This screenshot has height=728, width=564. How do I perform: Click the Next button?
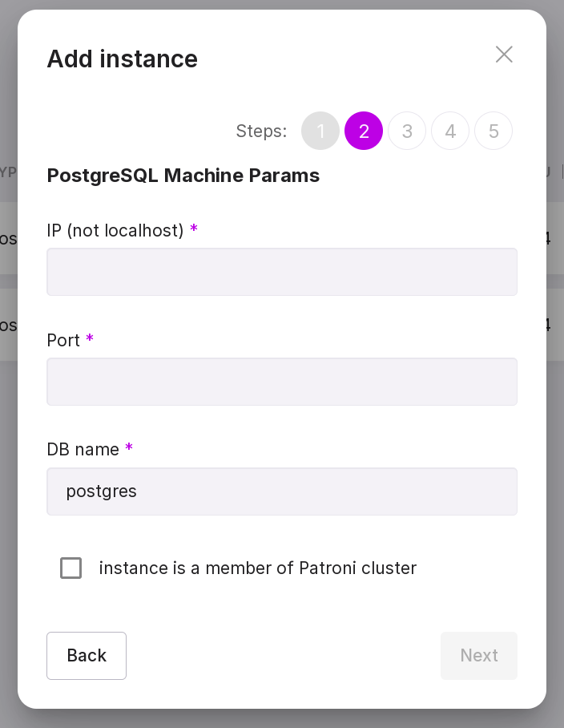(479, 656)
